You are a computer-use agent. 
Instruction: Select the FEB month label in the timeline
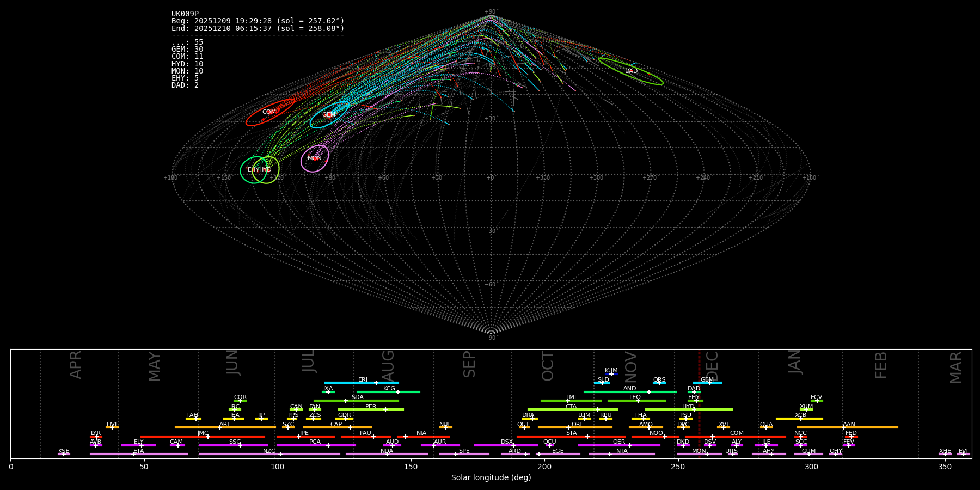tap(881, 365)
